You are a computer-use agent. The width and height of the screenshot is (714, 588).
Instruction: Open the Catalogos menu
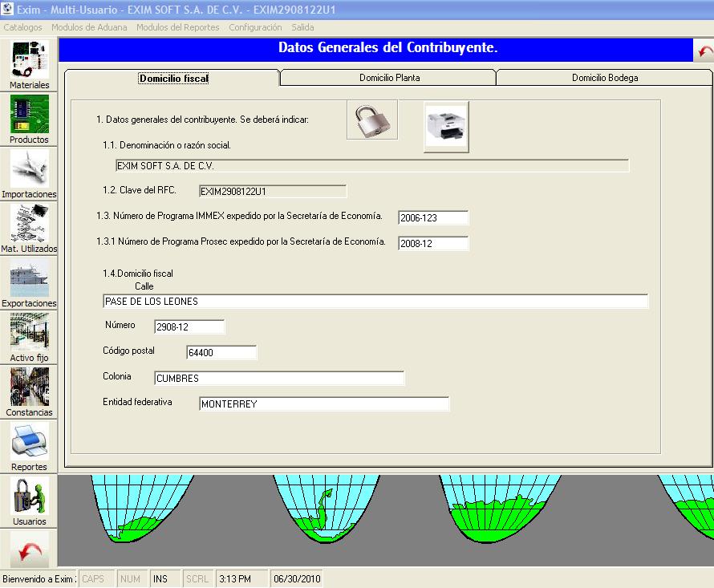pyautogui.click(x=22, y=27)
